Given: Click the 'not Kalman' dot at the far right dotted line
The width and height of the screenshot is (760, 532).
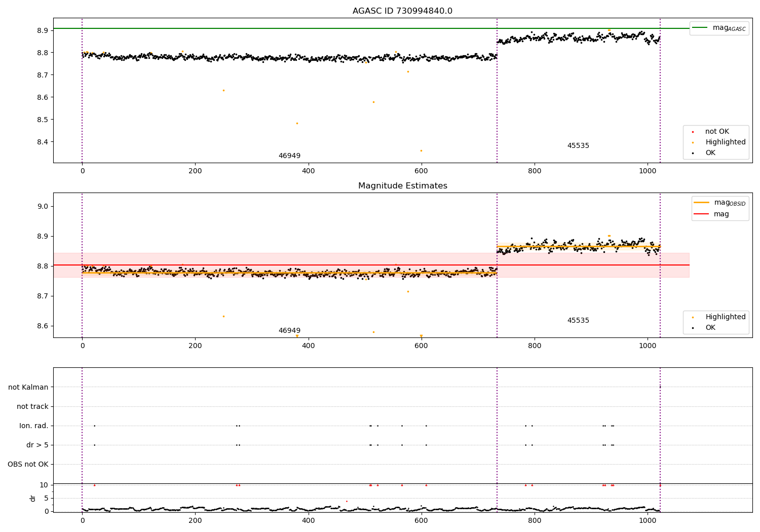Looking at the screenshot, I should [660, 387].
